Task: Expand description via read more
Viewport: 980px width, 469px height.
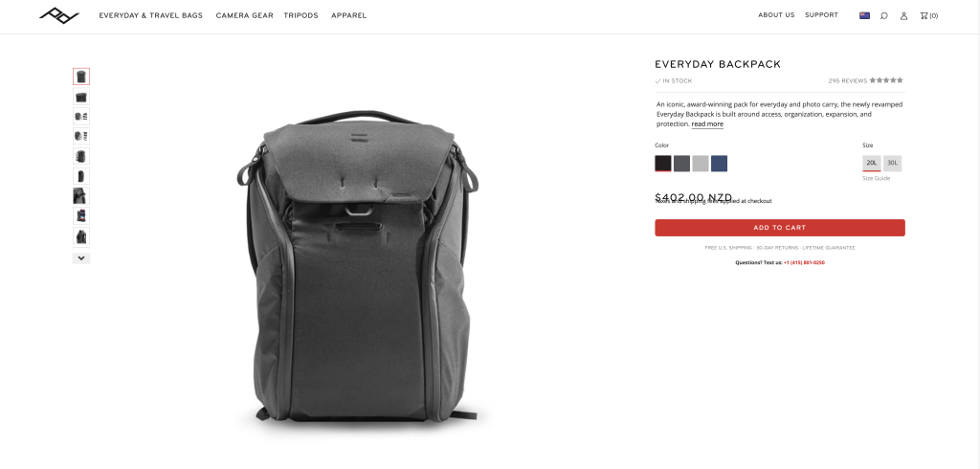Action: [x=707, y=124]
